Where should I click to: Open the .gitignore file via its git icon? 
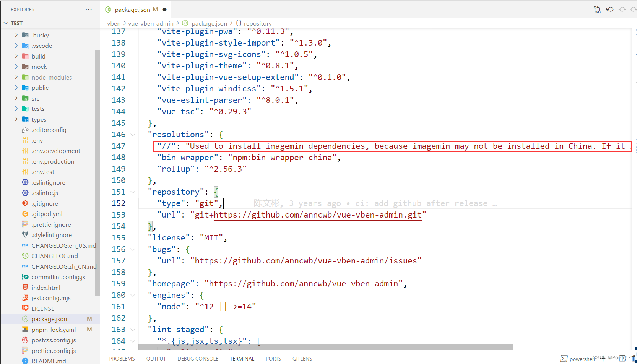[x=25, y=203]
